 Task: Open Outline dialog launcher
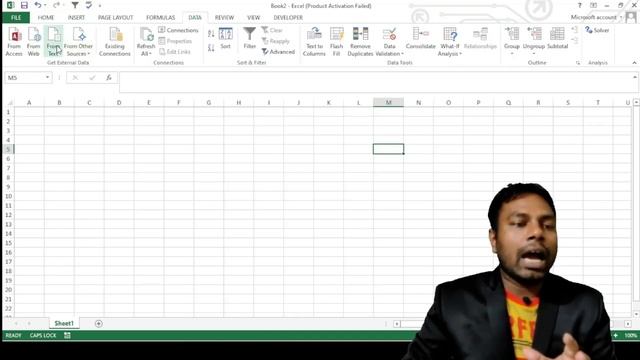tap(578, 63)
